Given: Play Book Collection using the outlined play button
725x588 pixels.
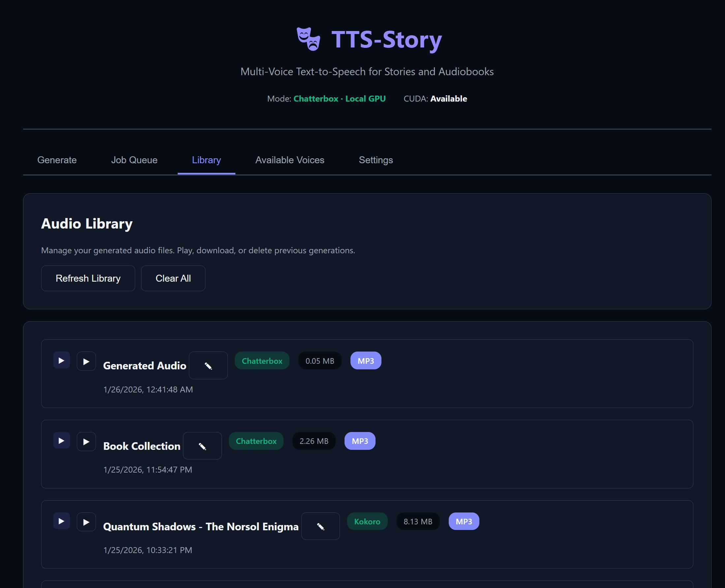Looking at the screenshot, I should pyautogui.click(x=86, y=442).
